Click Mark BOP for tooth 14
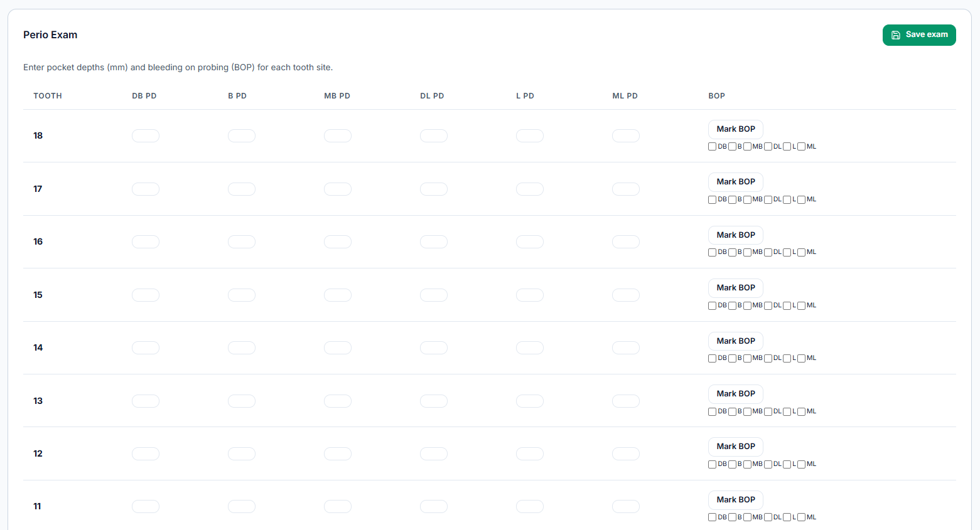Viewport: 980px width, 530px height. point(736,341)
